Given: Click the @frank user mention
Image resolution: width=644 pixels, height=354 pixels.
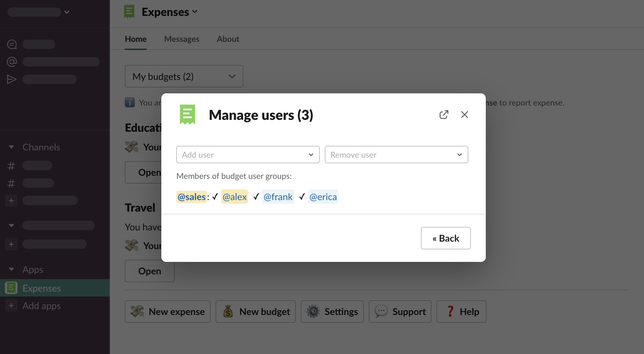Looking at the screenshot, I should pos(278,197).
